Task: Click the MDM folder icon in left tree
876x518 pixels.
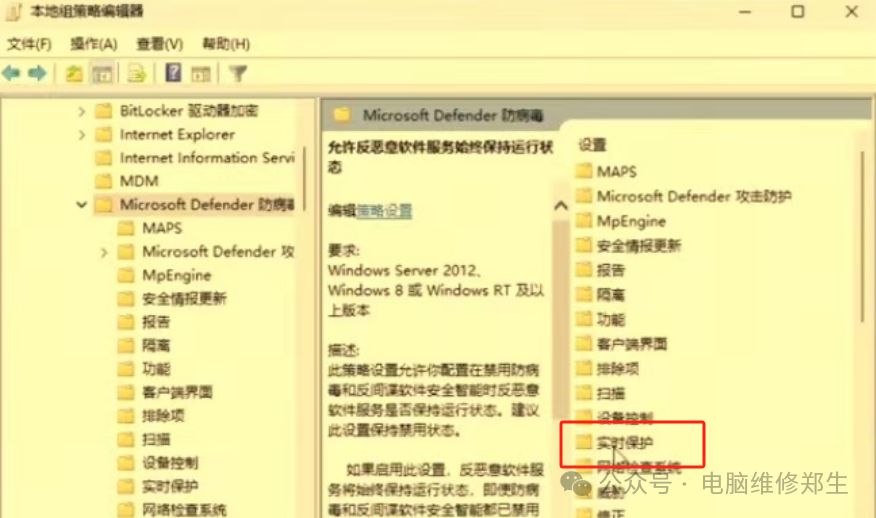Action: tap(103, 181)
